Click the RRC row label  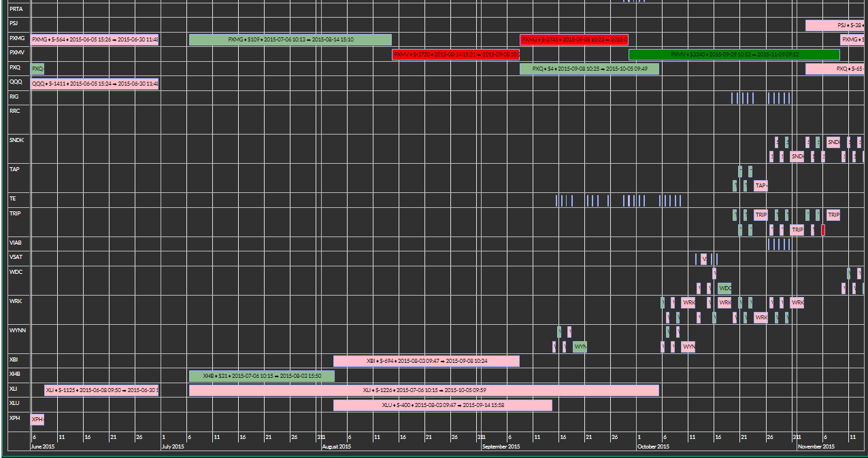pyautogui.click(x=14, y=111)
